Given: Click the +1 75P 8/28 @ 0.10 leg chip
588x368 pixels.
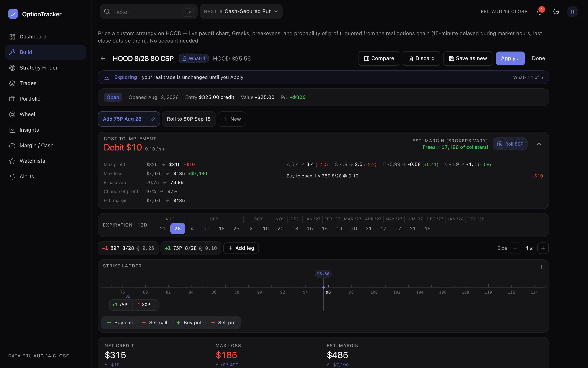Looking at the screenshot, I should coord(191,248).
